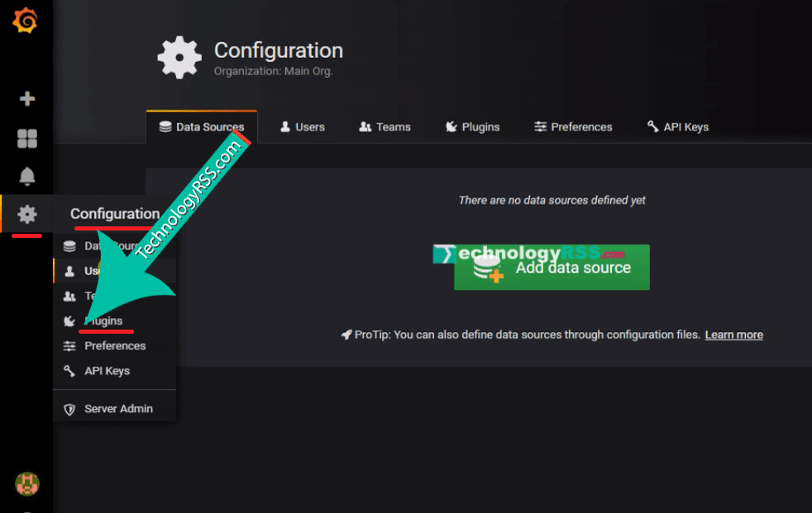Switch to the Users tab
The height and width of the screenshot is (513, 812).
302,127
